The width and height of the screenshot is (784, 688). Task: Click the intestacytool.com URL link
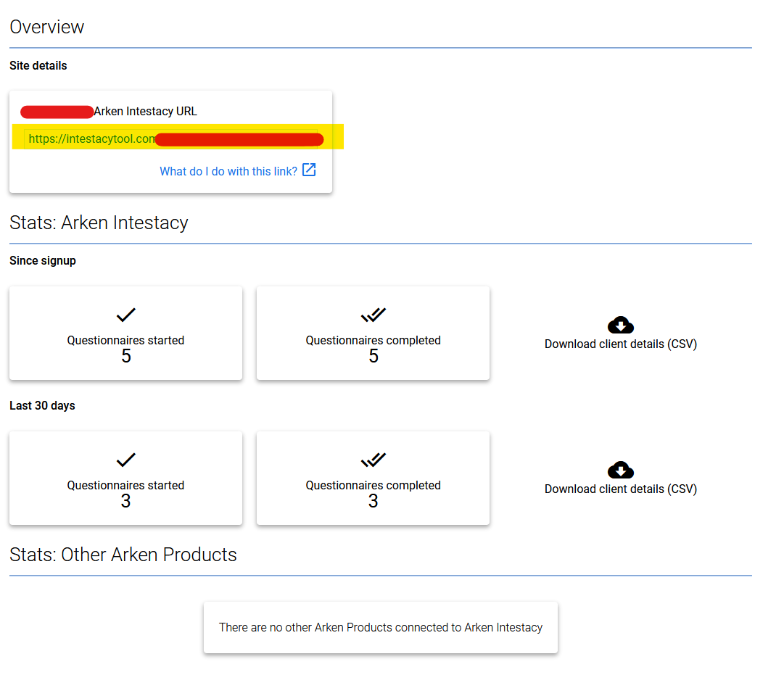[91, 139]
